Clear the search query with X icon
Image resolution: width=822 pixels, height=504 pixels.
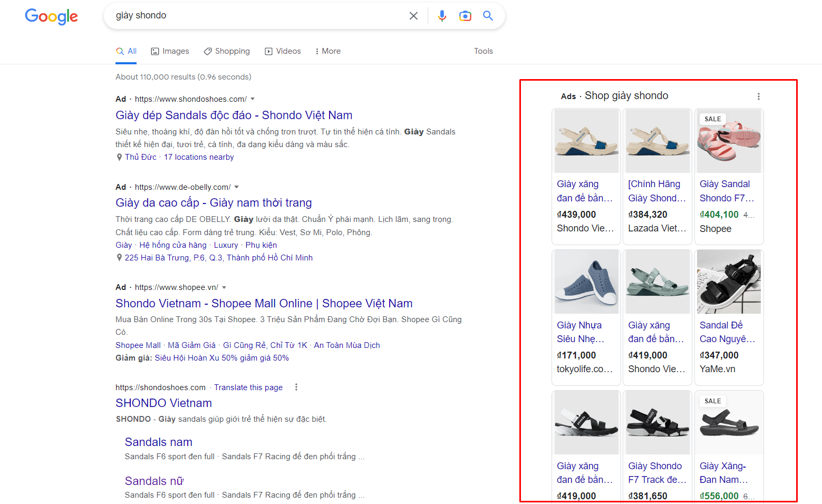[414, 16]
